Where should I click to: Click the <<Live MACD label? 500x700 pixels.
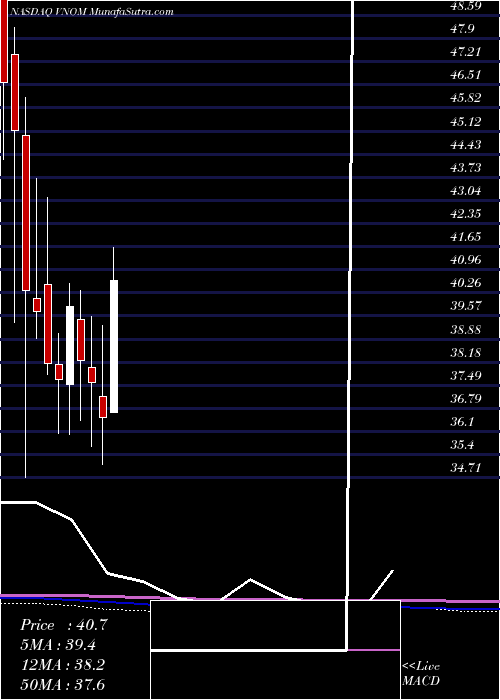click(x=421, y=673)
